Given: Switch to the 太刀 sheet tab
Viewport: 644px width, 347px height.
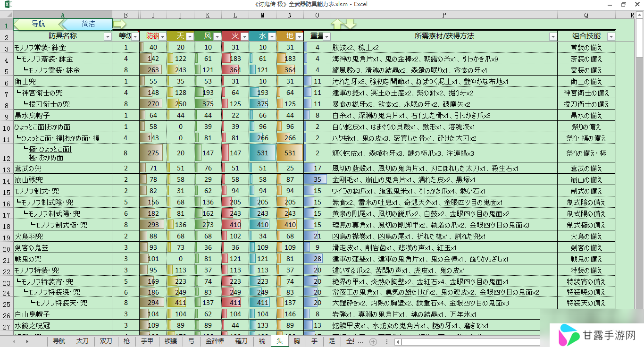Looking at the screenshot, I should point(83,341).
